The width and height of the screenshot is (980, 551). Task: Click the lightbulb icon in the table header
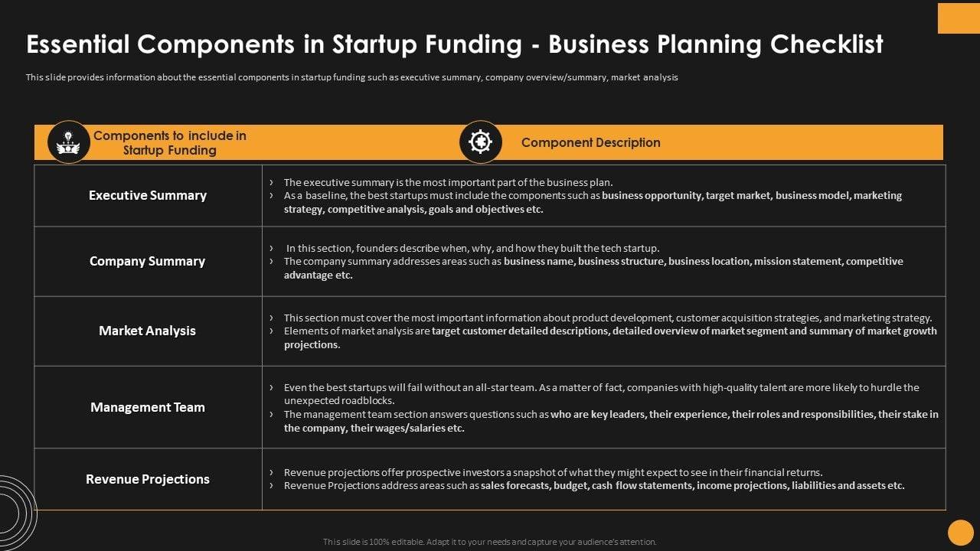point(69,142)
